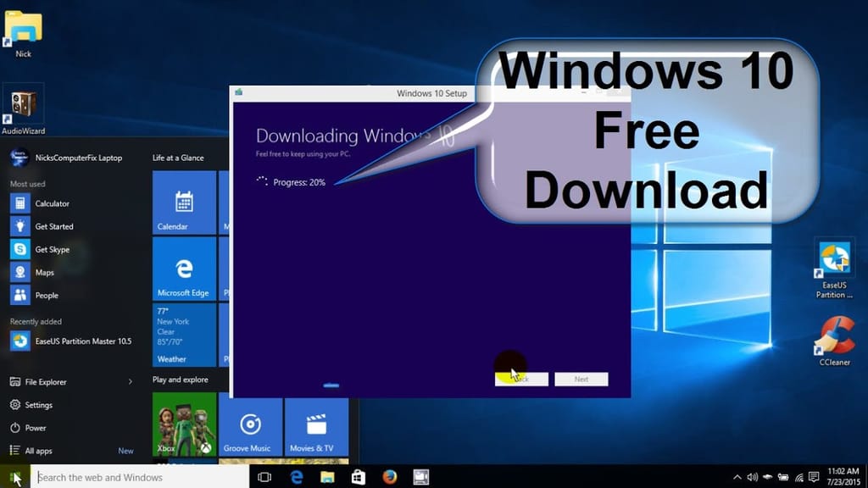868x488 pixels.
Task: Click the Windows 10 Setup title icon
Action: pyautogui.click(x=238, y=91)
